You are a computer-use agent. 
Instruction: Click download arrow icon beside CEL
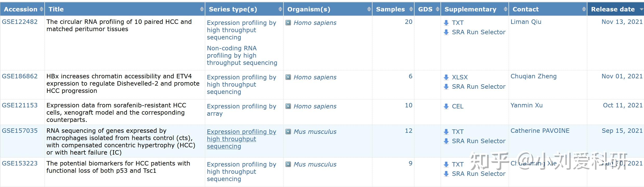pyautogui.click(x=446, y=106)
